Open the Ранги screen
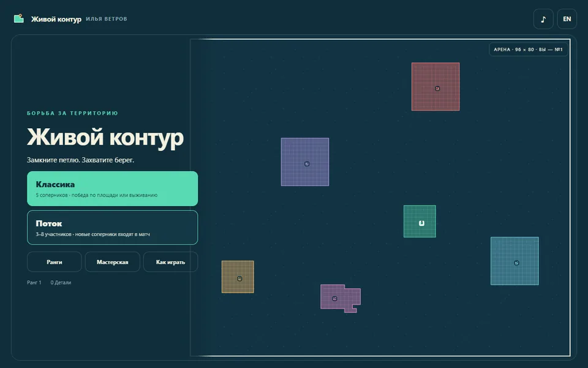Viewport: 588px width, 368px height. click(x=55, y=262)
